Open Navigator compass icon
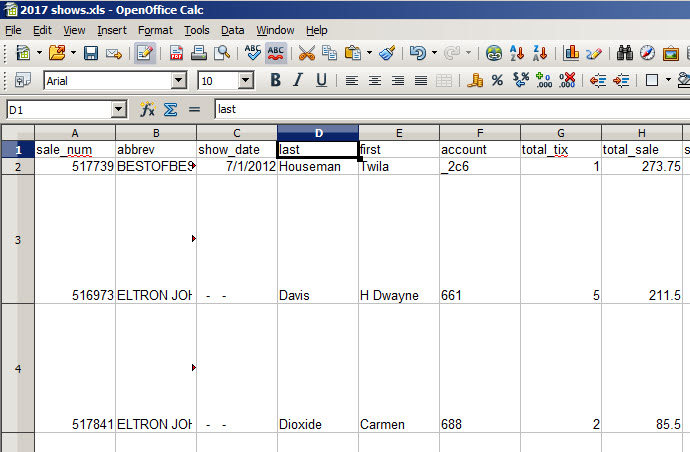The width and height of the screenshot is (690, 452). point(647,53)
